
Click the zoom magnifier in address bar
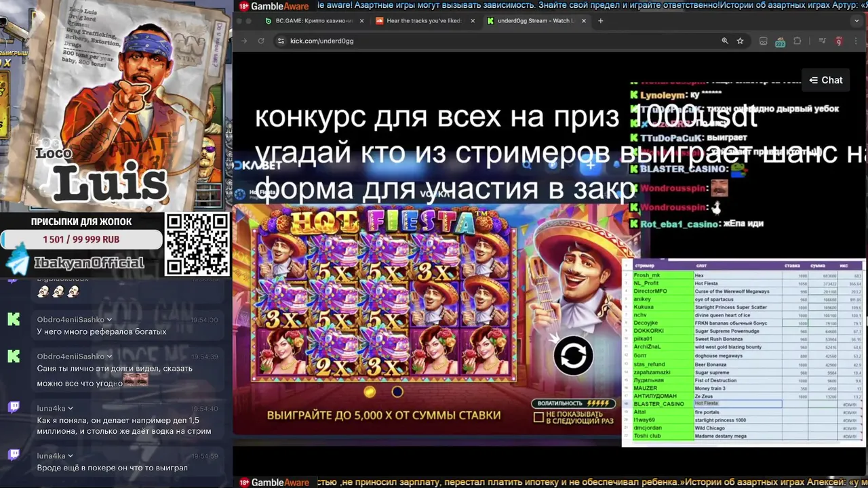[725, 41]
